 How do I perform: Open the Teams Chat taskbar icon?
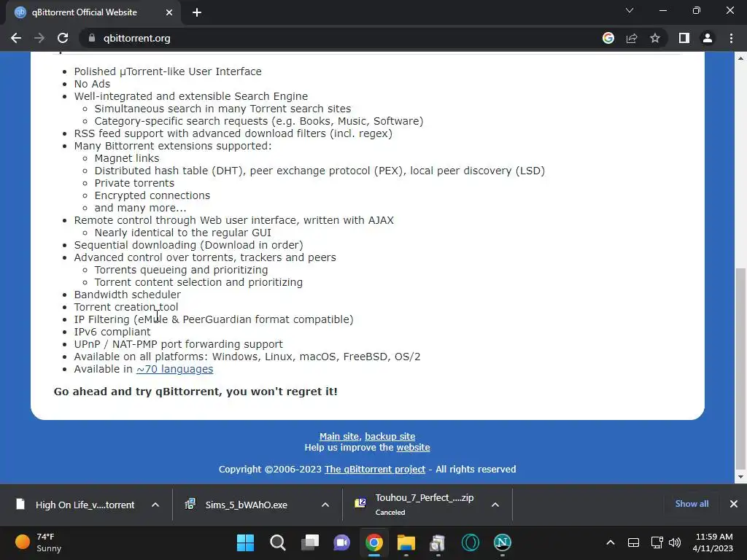coord(341,542)
